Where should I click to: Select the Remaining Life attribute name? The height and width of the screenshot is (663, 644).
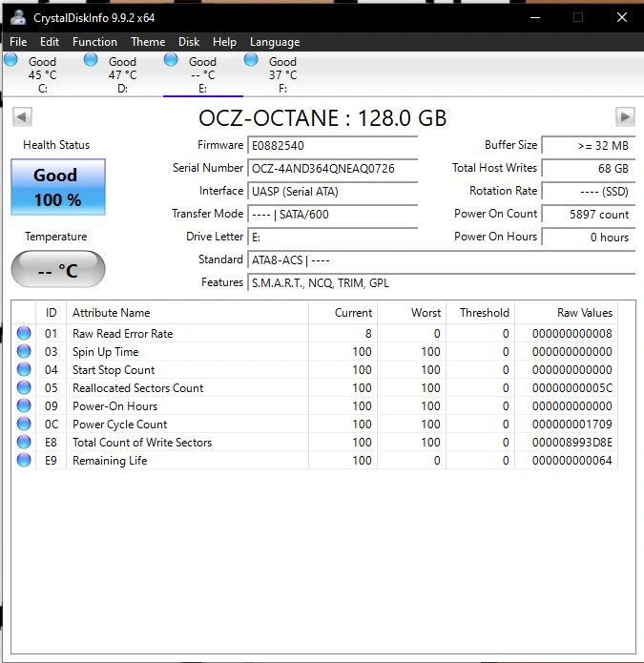[110, 461]
